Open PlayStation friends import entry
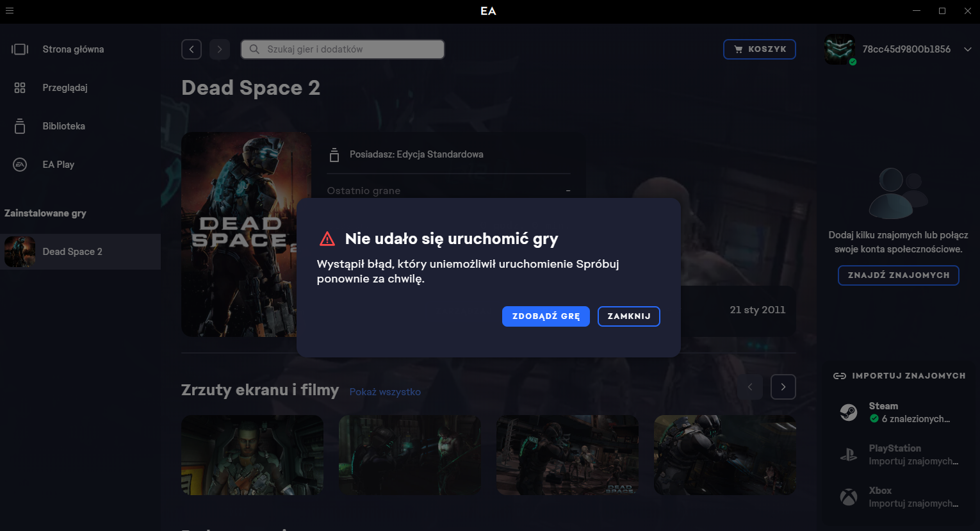The image size is (980, 531). 899,455
